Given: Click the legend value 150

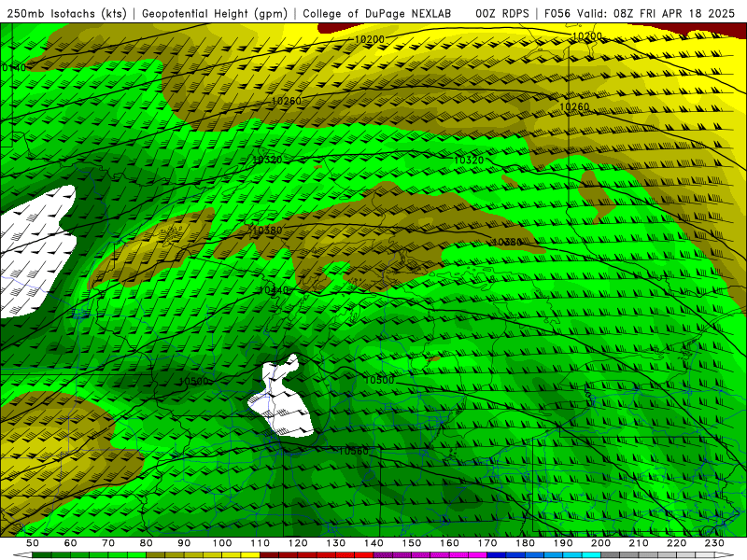Looking at the screenshot, I should 412,543.
